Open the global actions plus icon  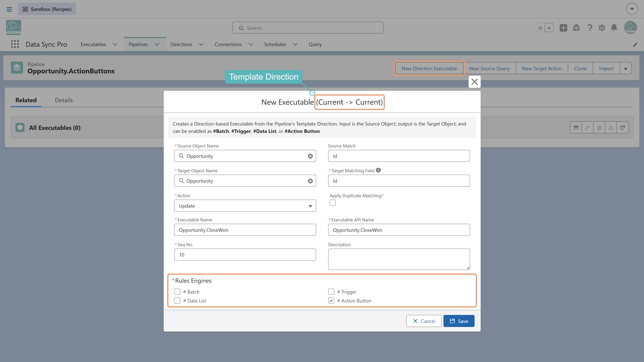pos(563,28)
